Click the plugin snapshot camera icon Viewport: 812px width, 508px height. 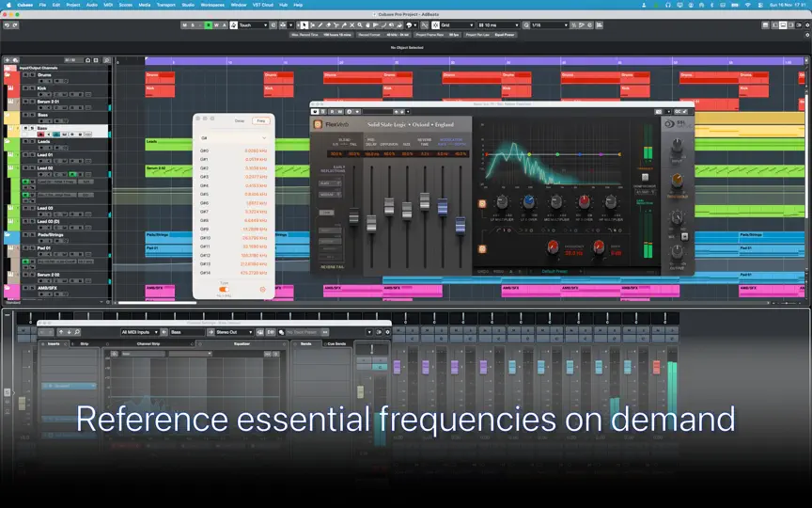pos(658,111)
